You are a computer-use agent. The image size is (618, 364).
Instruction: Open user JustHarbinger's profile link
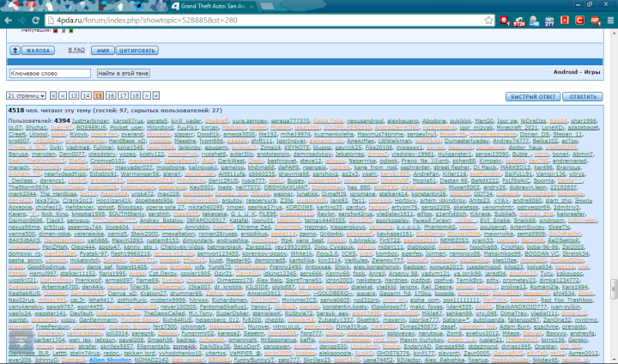tap(91, 121)
